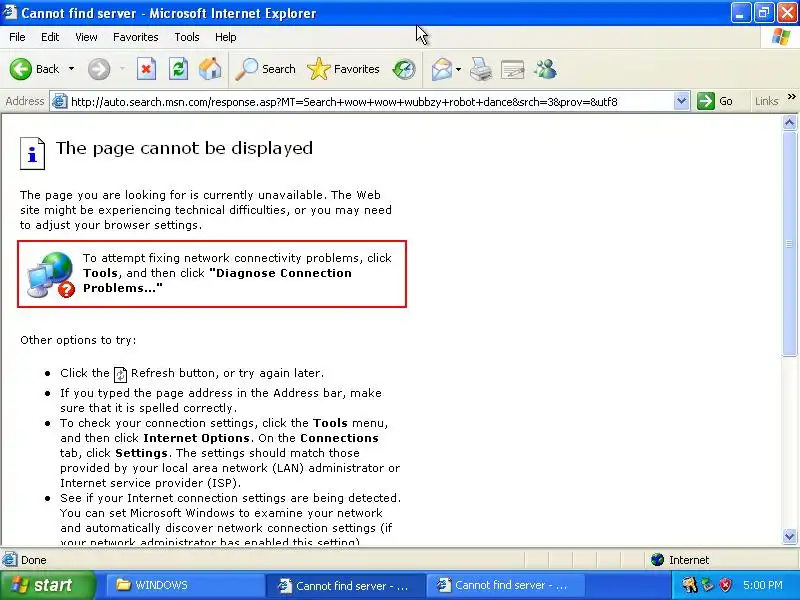
Task: Click the inline Refresh icon in list
Action: click(120, 374)
